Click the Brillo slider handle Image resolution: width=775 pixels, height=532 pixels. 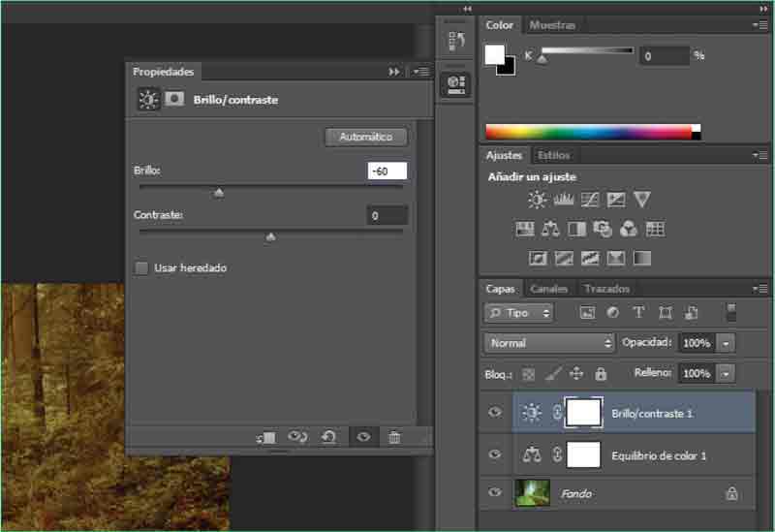[x=219, y=192]
